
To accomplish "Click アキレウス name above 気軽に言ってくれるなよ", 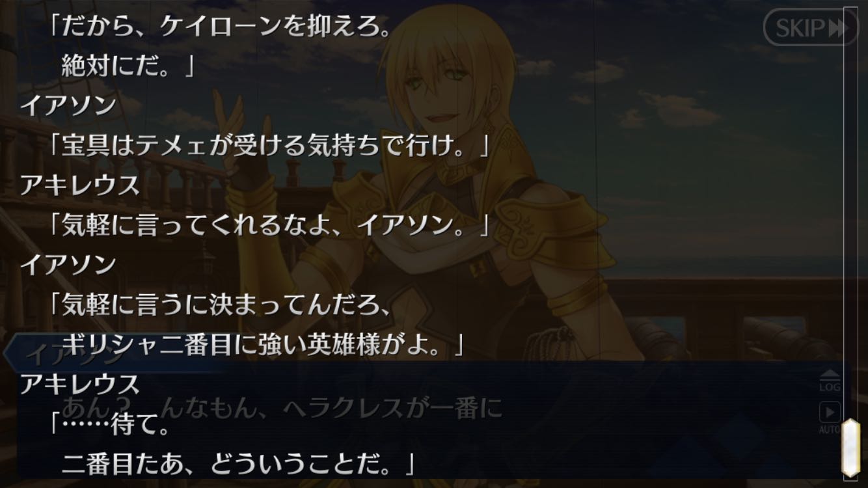I will pos(79,185).
